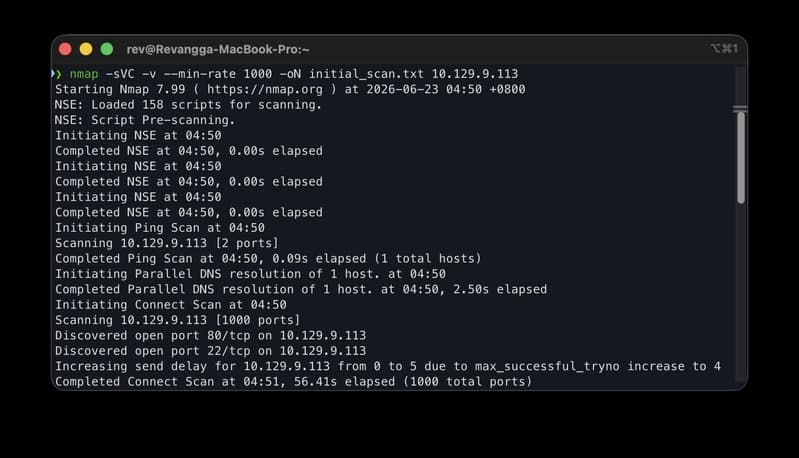Image resolution: width=799 pixels, height=458 pixels.
Task: Click the terminal scrollbar thumb
Action: [741, 157]
